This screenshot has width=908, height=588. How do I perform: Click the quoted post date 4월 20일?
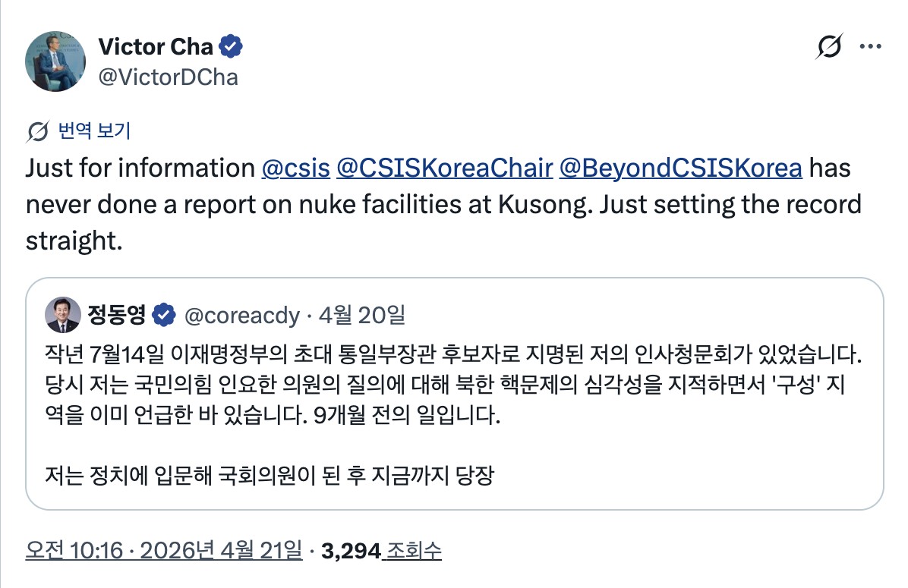[362, 314]
